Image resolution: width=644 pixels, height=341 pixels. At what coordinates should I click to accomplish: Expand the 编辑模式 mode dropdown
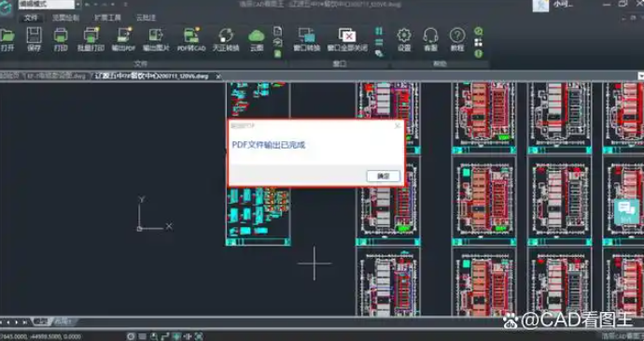[x=78, y=5]
